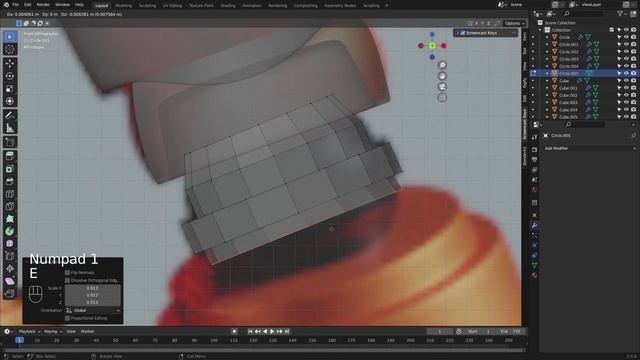Switch to the UV Editing workspace tab
Image resolution: width=640 pixels, height=360 pixels.
click(x=172, y=6)
